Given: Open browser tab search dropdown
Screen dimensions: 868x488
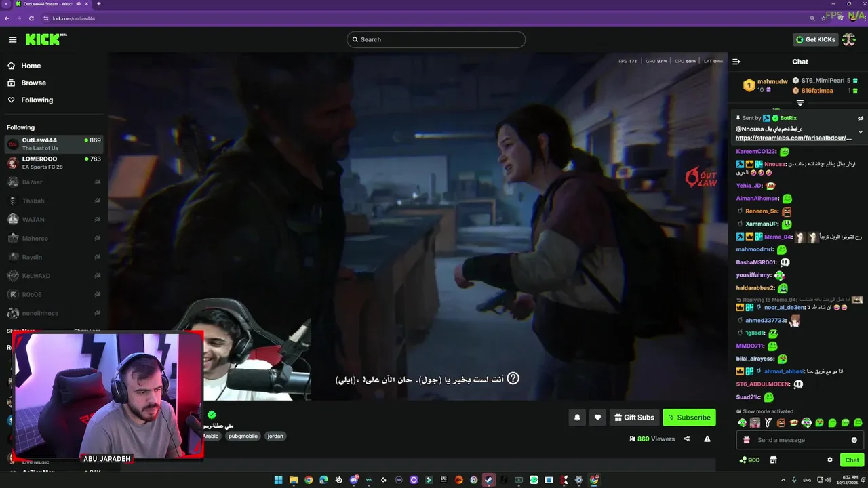Looking at the screenshot, I should (x=6, y=4).
